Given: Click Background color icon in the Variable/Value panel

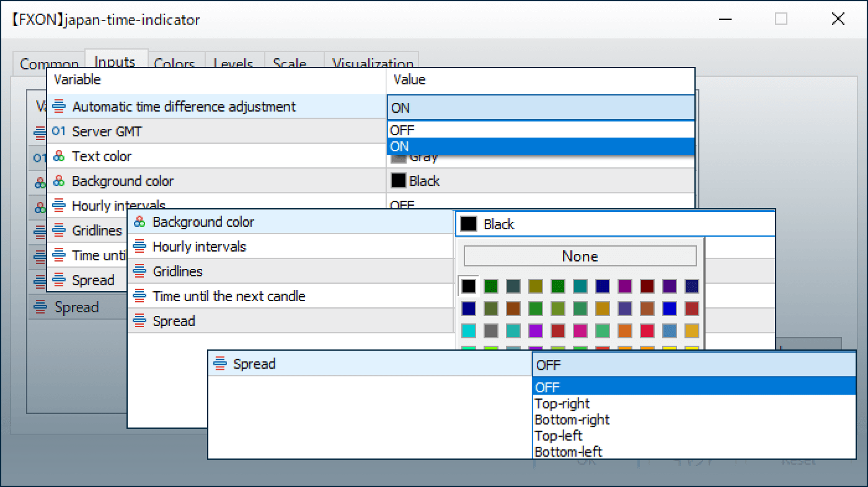Looking at the screenshot, I should coord(59,181).
